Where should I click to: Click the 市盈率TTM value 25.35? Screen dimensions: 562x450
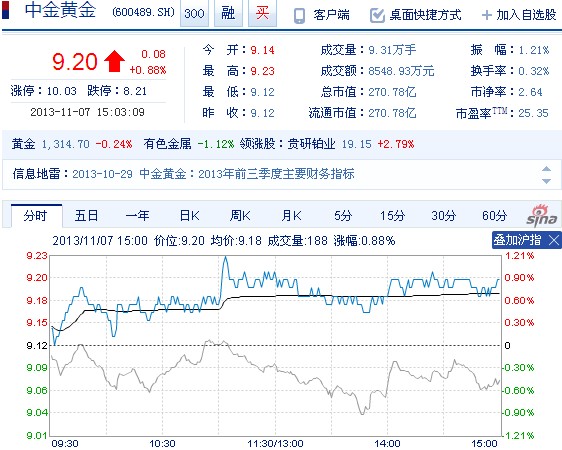[x=533, y=114]
